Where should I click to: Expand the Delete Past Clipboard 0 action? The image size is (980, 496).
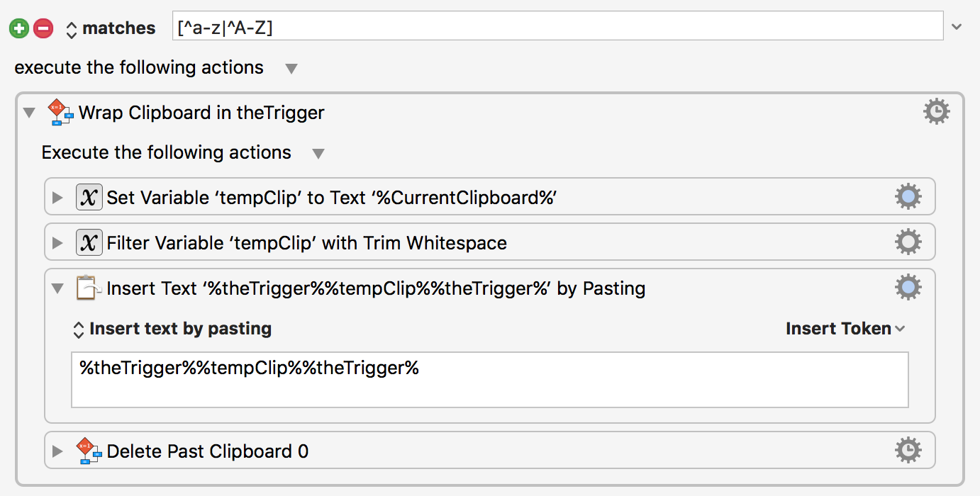[58, 451]
